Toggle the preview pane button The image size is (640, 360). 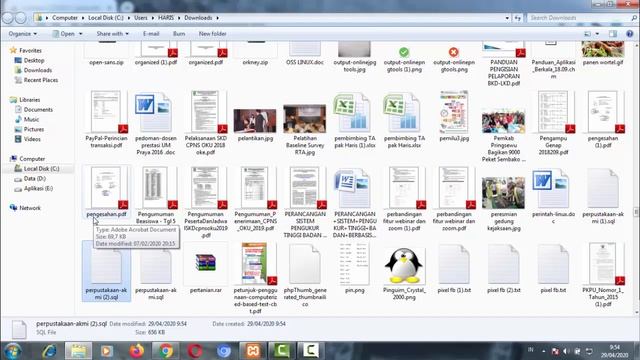(613, 34)
